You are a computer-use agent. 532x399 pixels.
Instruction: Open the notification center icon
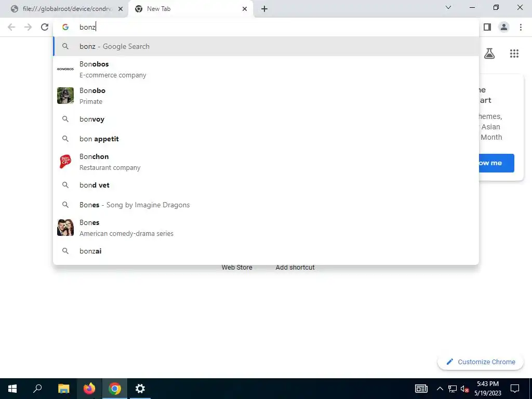[515, 389]
